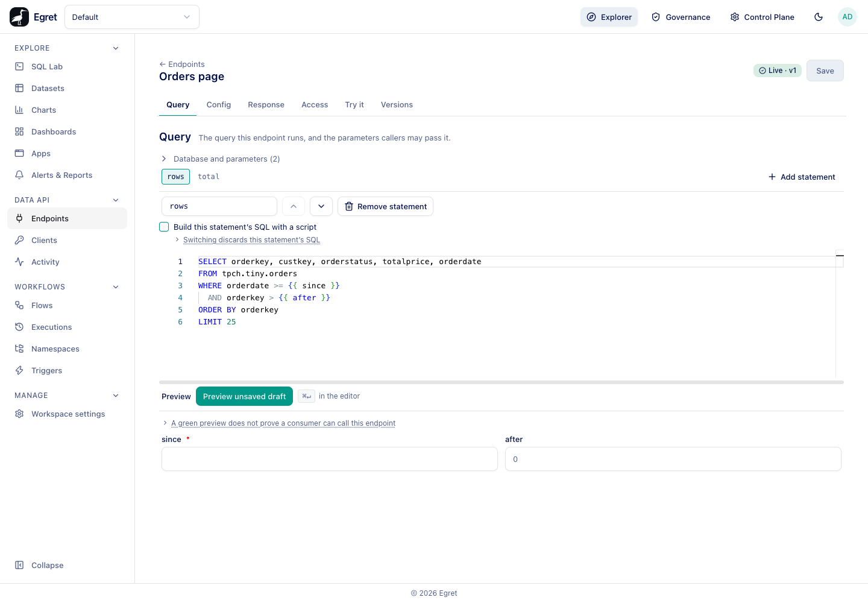868x603 pixels.
Task: Collapse the WORKFLOWS section
Action: [116, 287]
